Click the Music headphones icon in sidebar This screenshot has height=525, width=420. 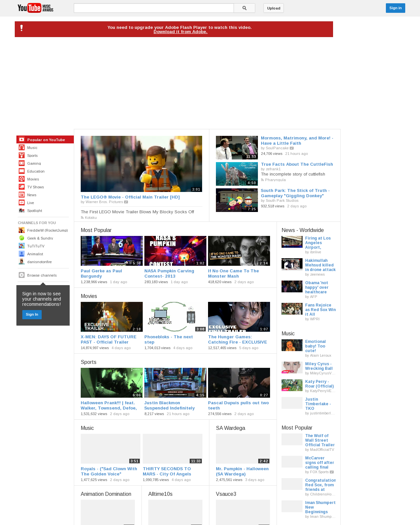[22, 147]
